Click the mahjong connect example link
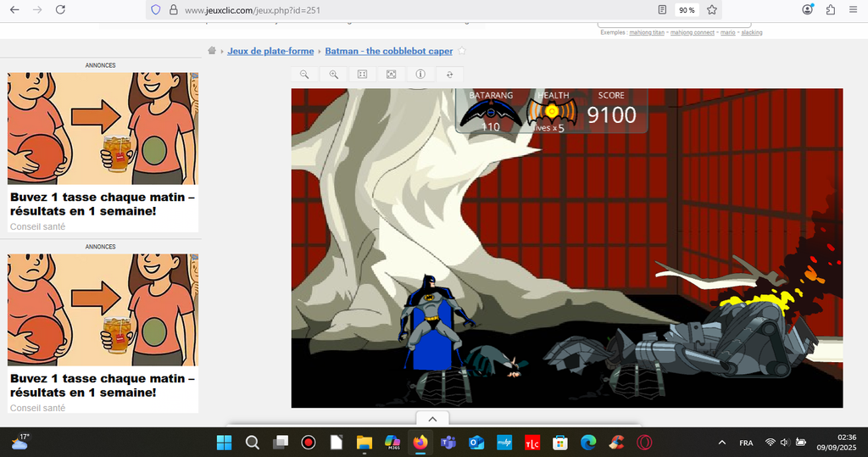The height and width of the screenshot is (457, 868). [x=693, y=33]
